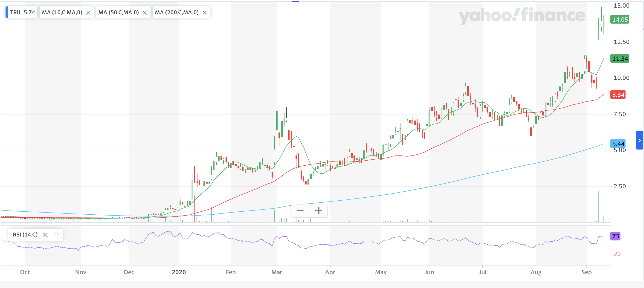Click the 8.84 MA50 value tag
644x288 pixels.
pos(618,95)
